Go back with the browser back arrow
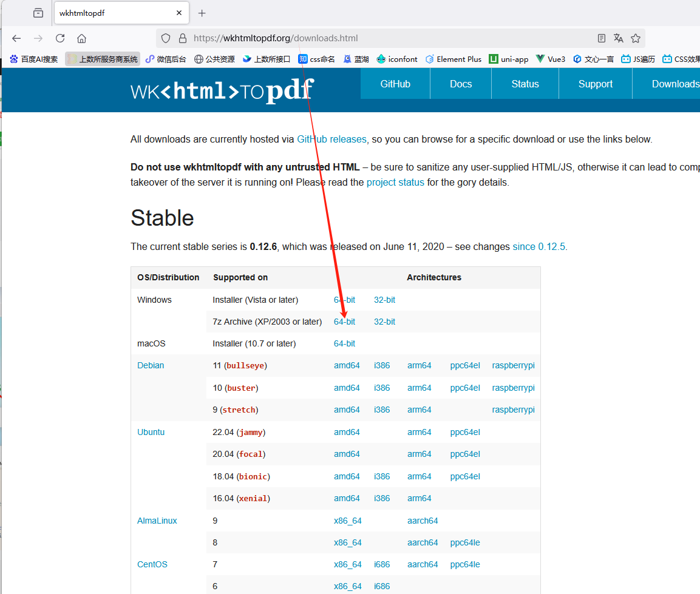The image size is (700, 594). tap(16, 38)
